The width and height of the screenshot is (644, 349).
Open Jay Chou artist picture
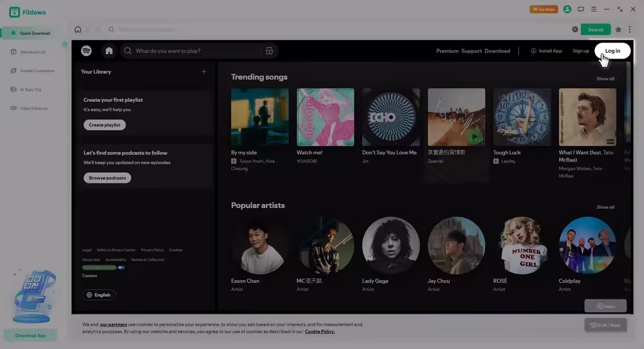click(x=457, y=245)
